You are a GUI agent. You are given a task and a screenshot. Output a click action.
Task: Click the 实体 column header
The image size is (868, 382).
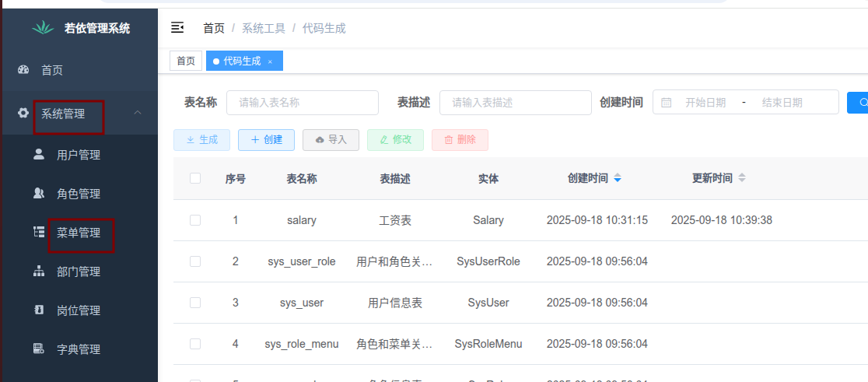pyautogui.click(x=488, y=178)
